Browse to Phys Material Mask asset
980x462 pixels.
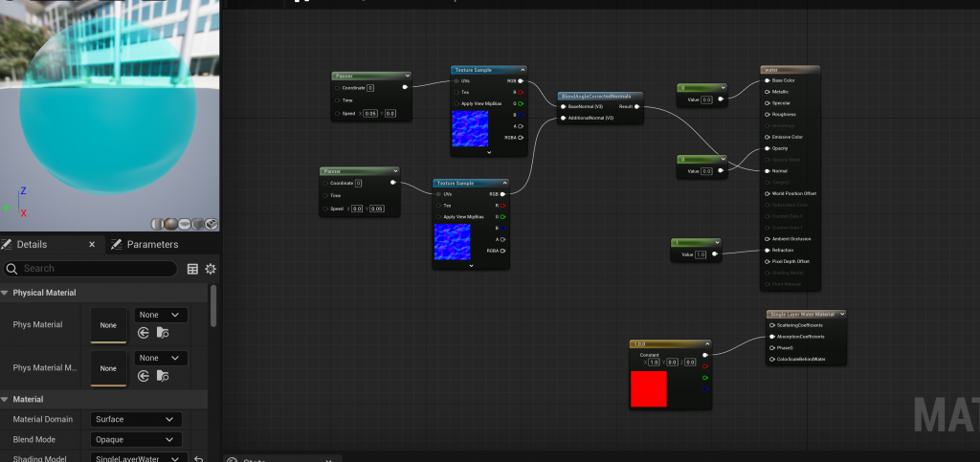[x=163, y=376]
